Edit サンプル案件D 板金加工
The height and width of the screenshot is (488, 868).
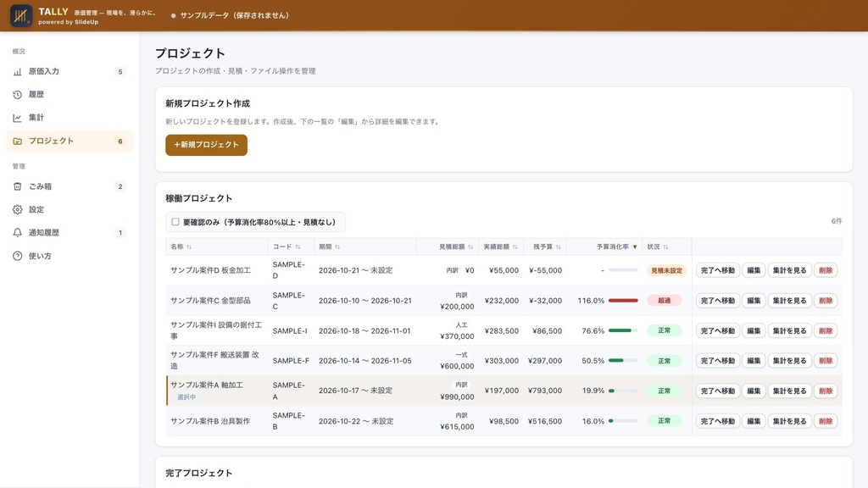pyautogui.click(x=754, y=270)
